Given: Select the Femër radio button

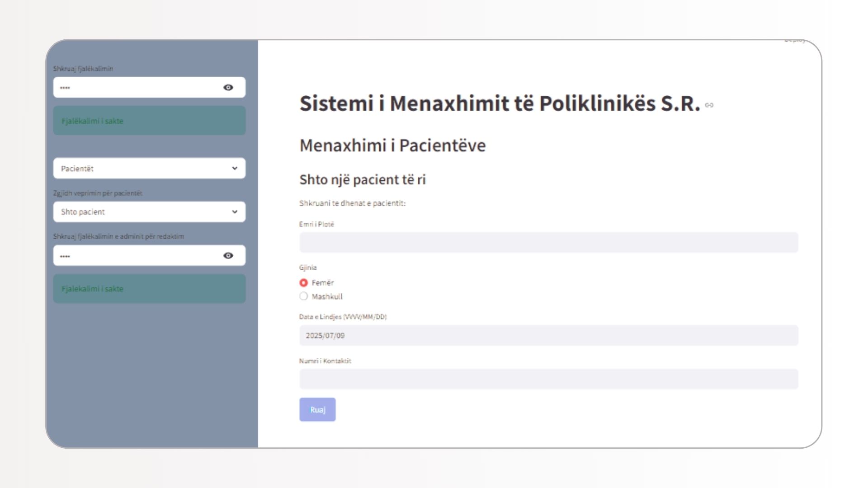Looking at the screenshot, I should click(x=303, y=282).
